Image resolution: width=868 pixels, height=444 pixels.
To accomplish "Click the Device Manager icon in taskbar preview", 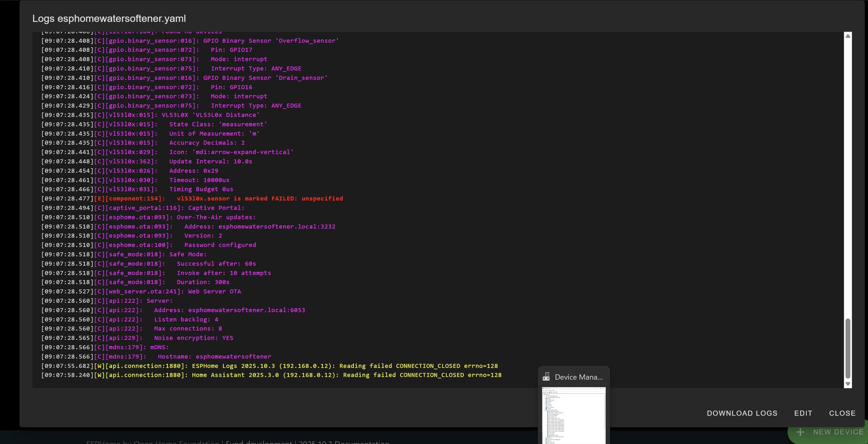I will [546, 377].
